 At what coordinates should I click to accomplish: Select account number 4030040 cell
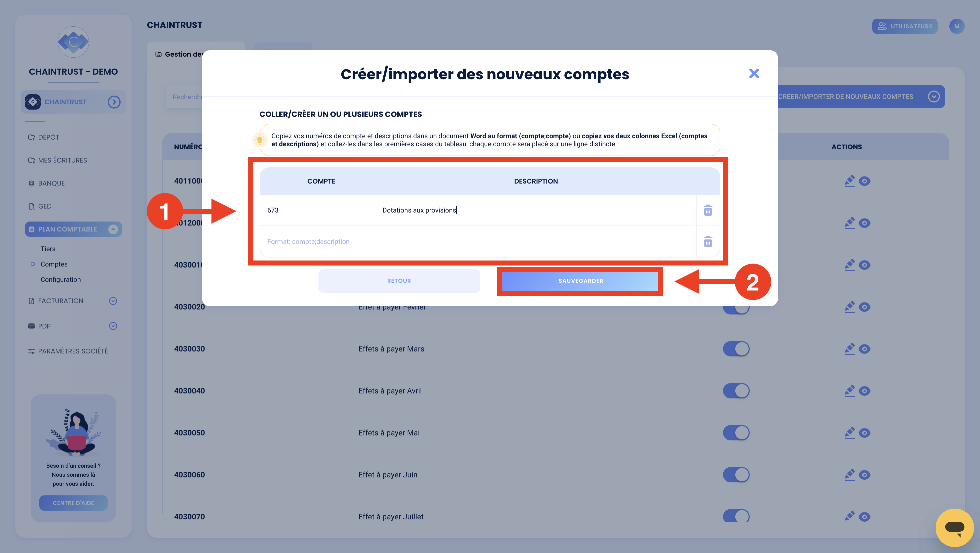click(189, 391)
